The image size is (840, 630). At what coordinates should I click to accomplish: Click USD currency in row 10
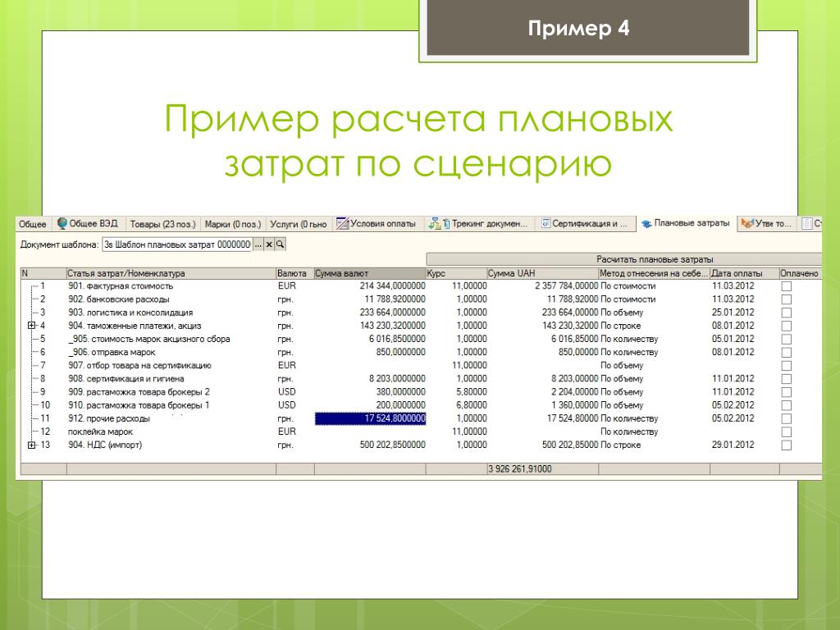pos(286,405)
